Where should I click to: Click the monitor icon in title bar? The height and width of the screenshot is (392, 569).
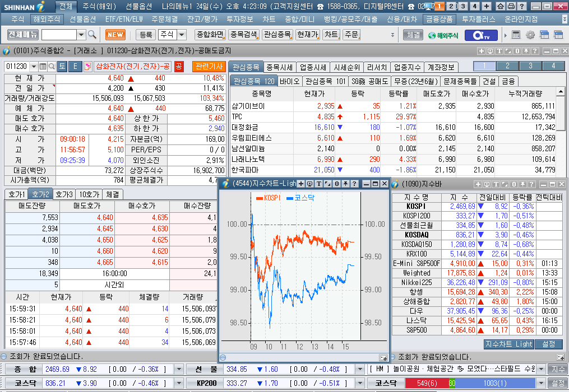coord(429,6)
